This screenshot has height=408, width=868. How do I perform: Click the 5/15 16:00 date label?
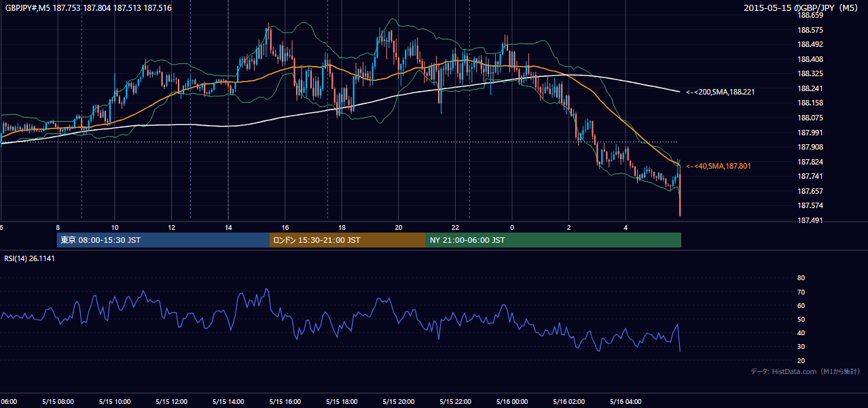pos(285,402)
